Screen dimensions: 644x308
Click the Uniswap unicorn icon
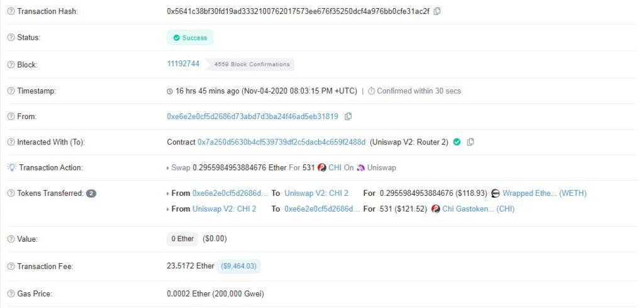[x=360, y=168]
